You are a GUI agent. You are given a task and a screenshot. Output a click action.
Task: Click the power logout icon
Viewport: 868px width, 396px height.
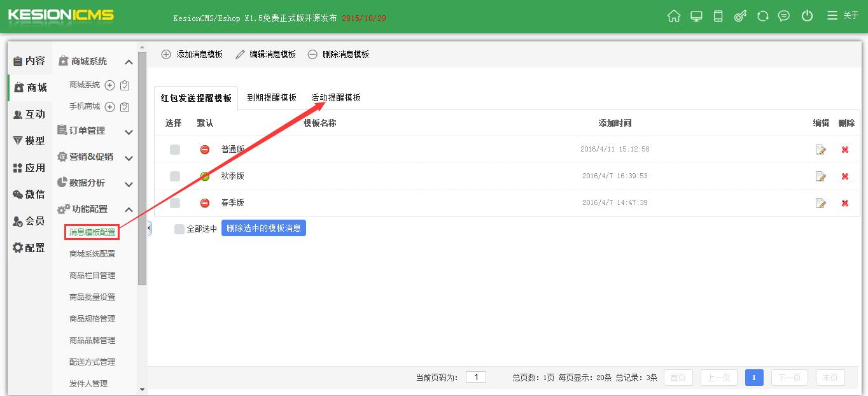tap(807, 16)
